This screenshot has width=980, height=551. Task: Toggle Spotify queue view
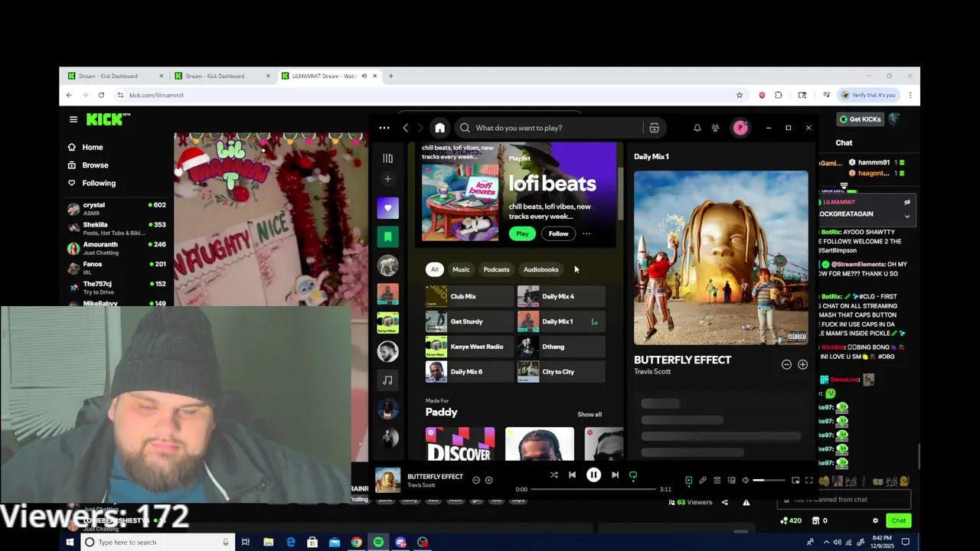(717, 481)
